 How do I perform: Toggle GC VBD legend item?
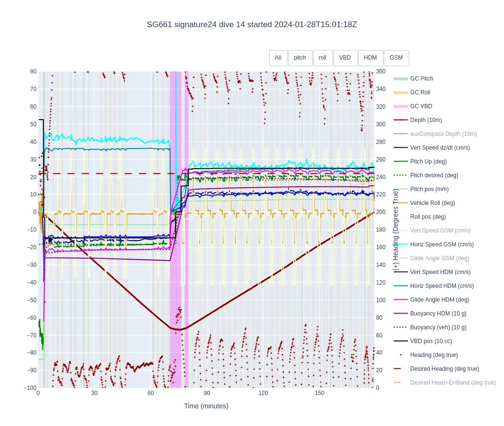pyautogui.click(x=421, y=106)
